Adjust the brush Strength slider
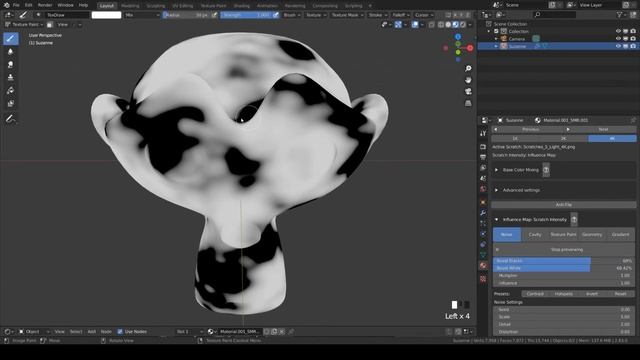Screen dimensions: 640x360 click(246, 15)
